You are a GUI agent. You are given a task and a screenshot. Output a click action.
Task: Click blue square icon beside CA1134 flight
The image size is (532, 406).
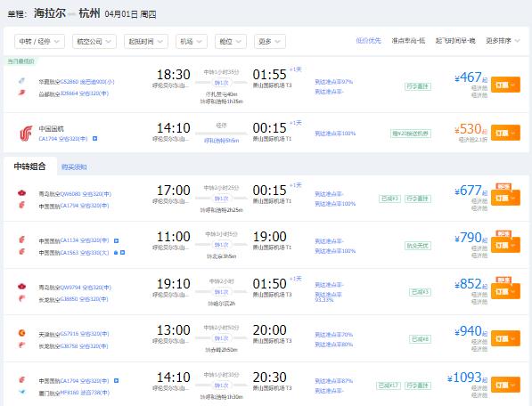117,240
